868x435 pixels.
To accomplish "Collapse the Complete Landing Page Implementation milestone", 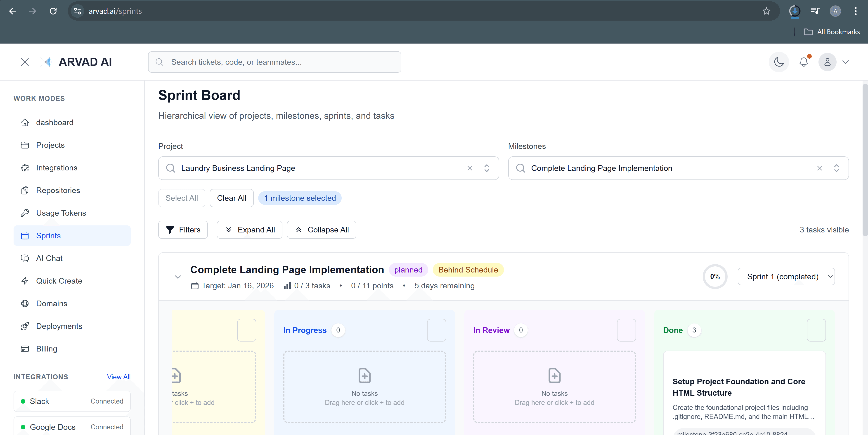I will point(178,277).
